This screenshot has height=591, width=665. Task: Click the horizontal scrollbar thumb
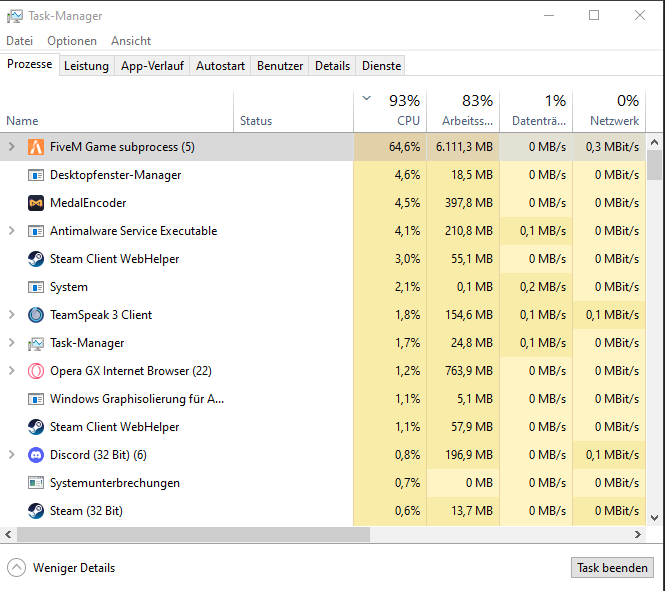point(193,535)
